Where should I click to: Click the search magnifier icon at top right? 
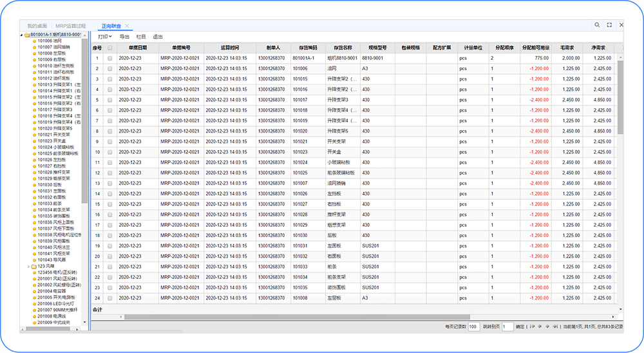[597, 25]
